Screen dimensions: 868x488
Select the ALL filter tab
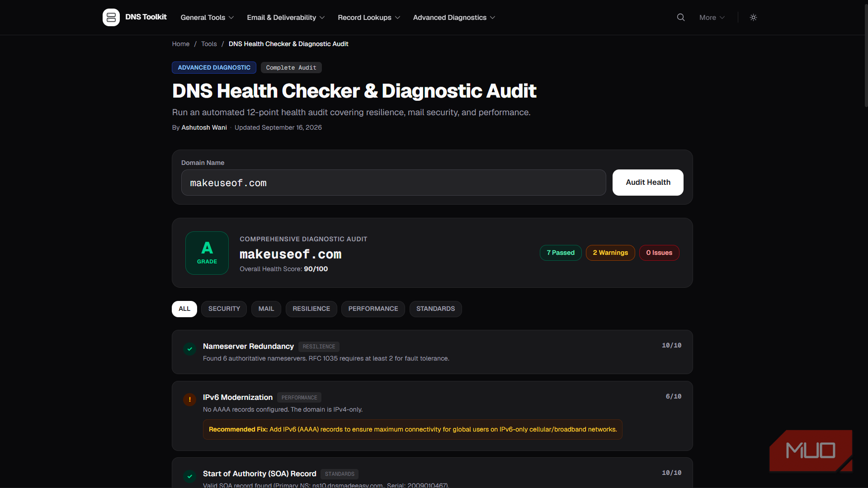tap(184, 309)
